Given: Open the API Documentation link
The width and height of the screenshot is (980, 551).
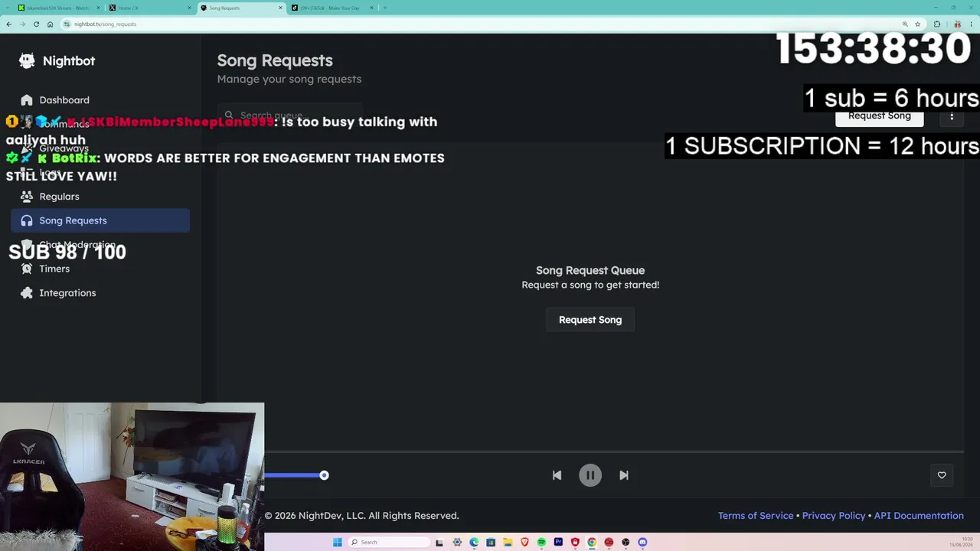Looking at the screenshot, I should (919, 516).
